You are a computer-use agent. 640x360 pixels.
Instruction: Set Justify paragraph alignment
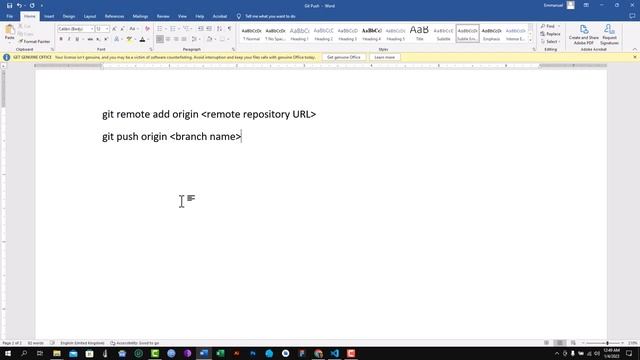pos(184,39)
